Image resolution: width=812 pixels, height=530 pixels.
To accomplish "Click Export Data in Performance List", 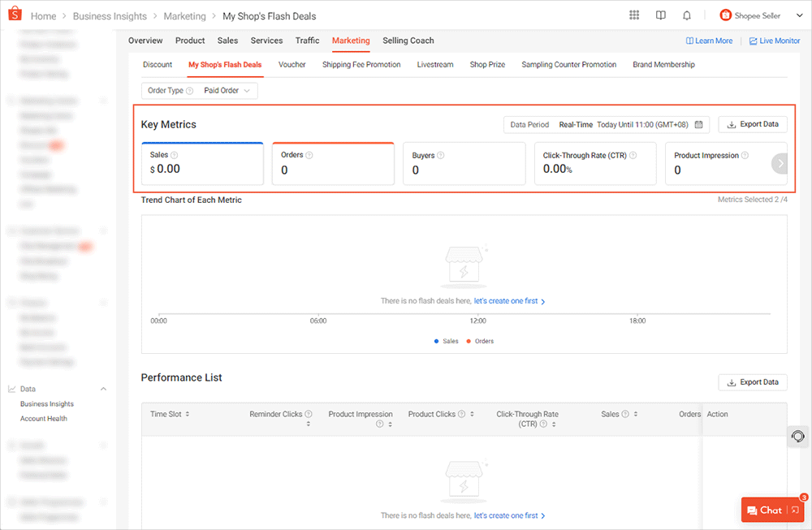I will point(753,382).
